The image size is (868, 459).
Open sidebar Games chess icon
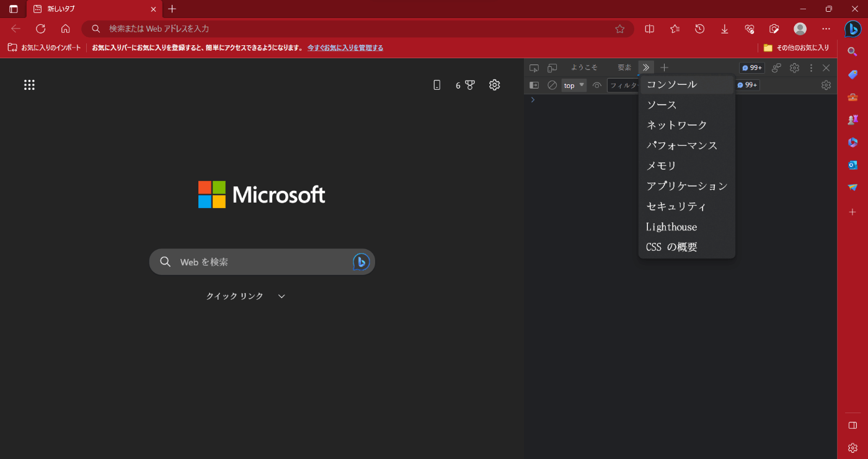coord(852,120)
